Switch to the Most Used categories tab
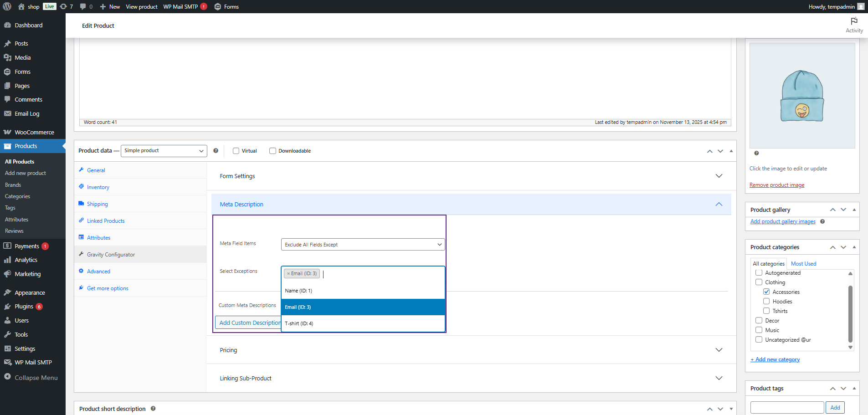This screenshot has height=415, width=868. coord(803,264)
